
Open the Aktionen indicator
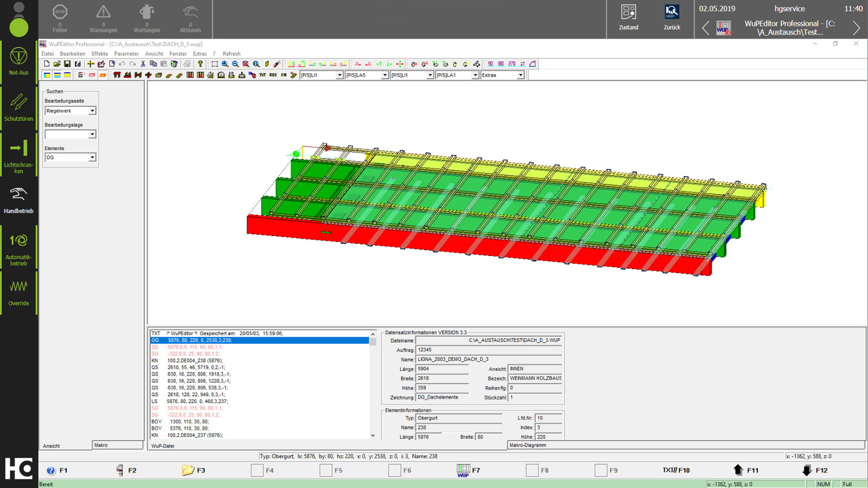190,18
